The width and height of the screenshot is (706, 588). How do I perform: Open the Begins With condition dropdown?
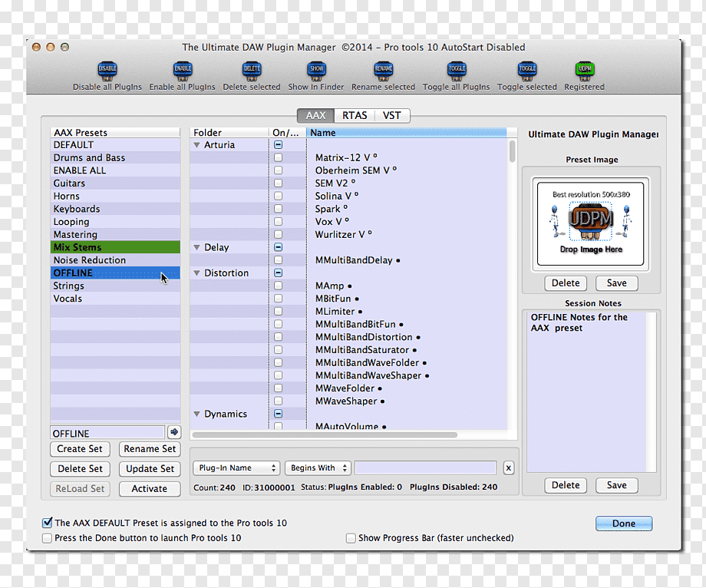(x=318, y=467)
